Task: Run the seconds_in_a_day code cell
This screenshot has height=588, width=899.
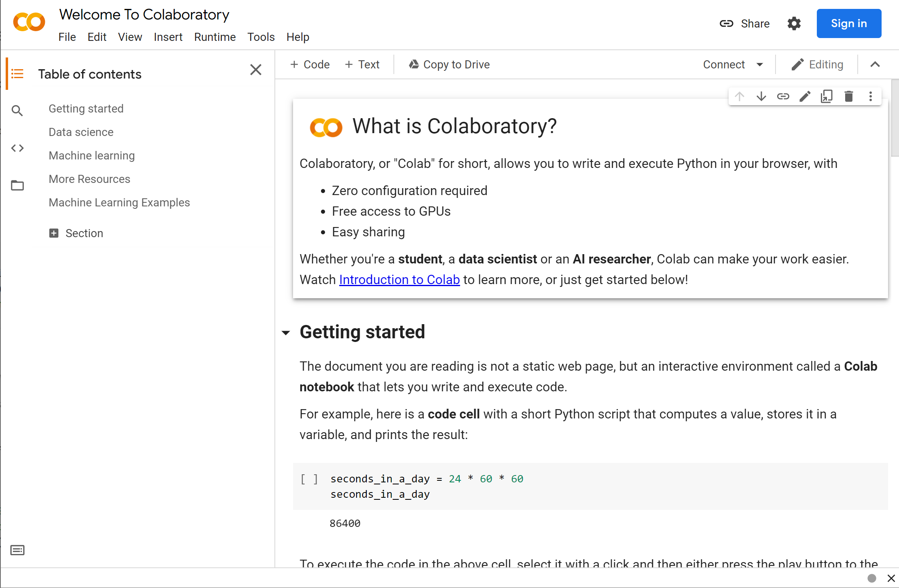Action: point(309,479)
